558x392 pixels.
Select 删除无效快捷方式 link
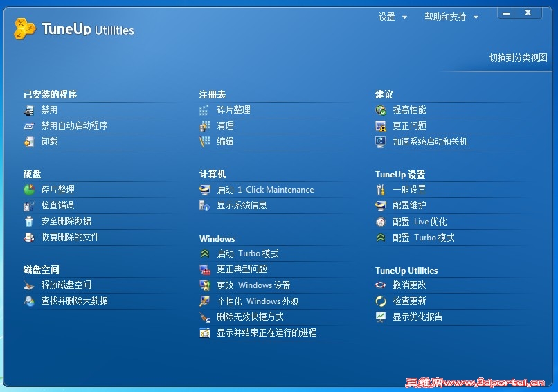(250, 317)
